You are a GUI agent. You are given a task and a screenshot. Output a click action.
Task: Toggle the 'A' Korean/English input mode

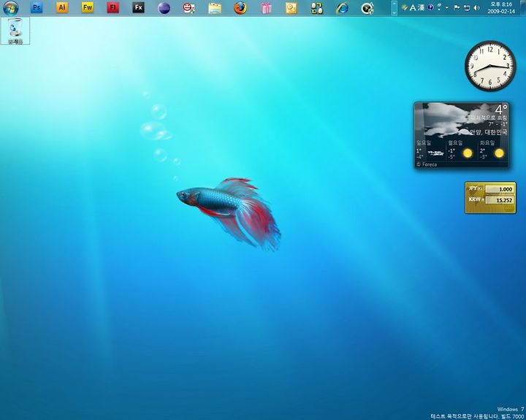coord(413,7)
